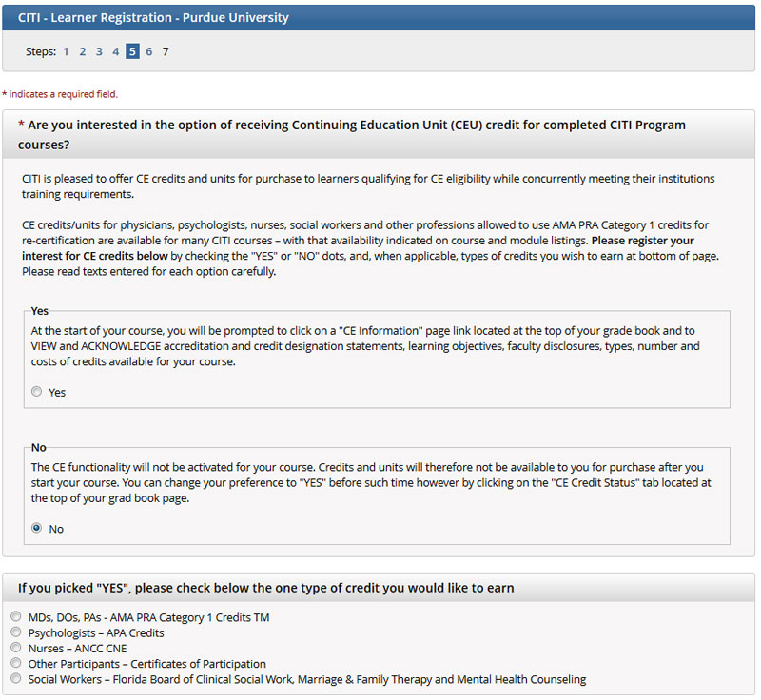The width and height of the screenshot is (761, 700).
Task: Select the highlighted current step 5
Action: point(132,51)
